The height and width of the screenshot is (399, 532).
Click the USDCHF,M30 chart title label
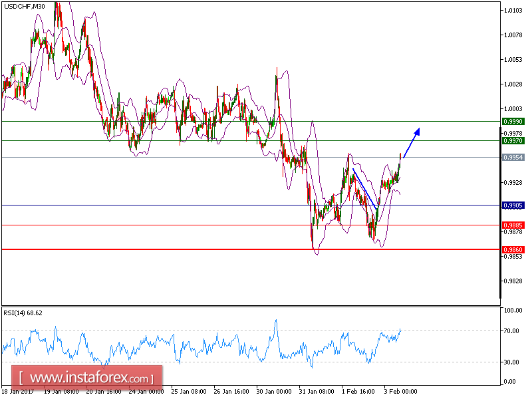(25, 8)
